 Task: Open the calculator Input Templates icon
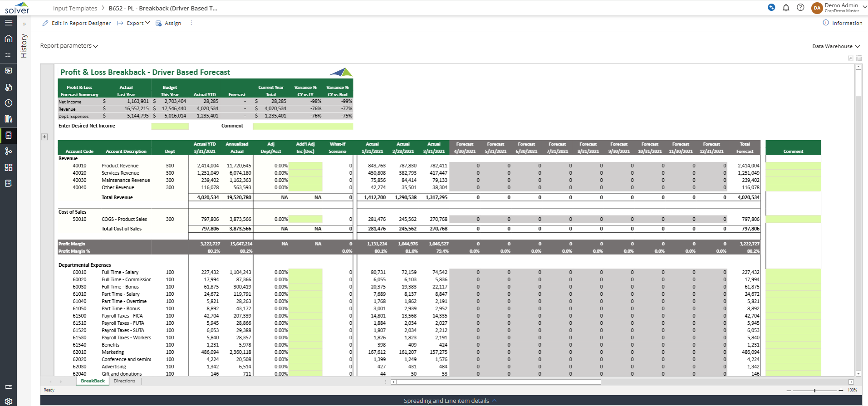8,135
